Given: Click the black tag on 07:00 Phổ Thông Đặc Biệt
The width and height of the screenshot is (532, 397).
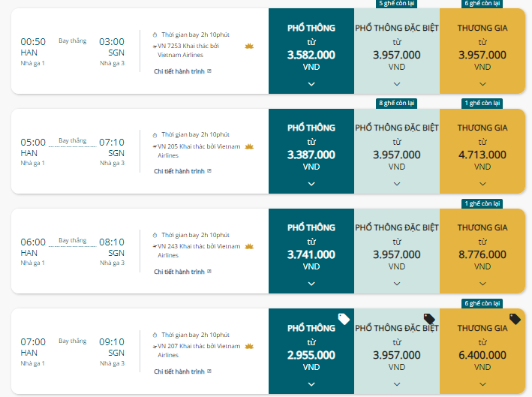Looking at the screenshot, I should pos(429,319).
